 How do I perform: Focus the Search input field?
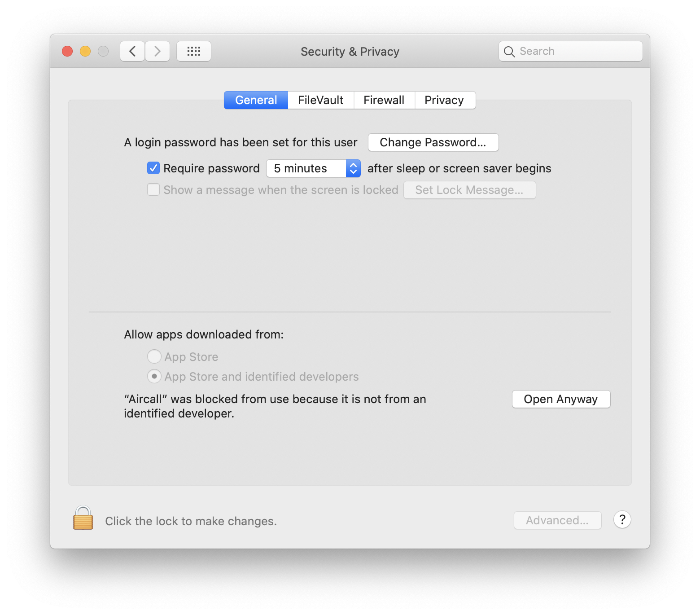pyautogui.click(x=571, y=51)
